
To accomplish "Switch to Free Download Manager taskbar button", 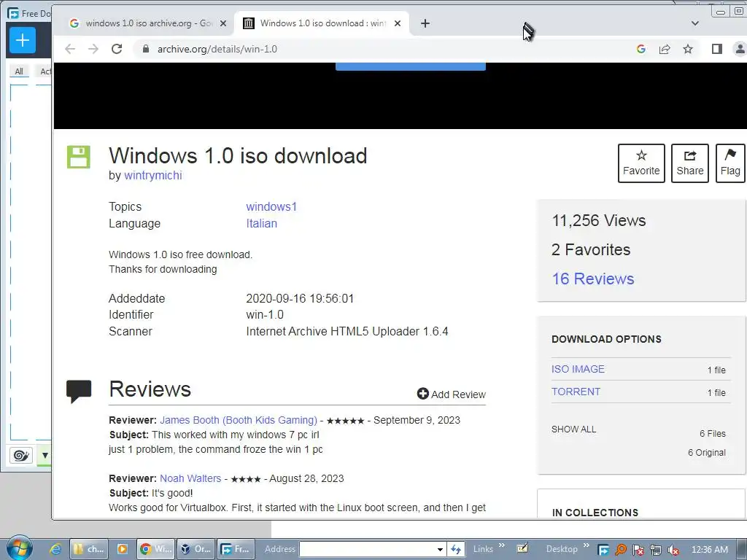I will pos(236,549).
